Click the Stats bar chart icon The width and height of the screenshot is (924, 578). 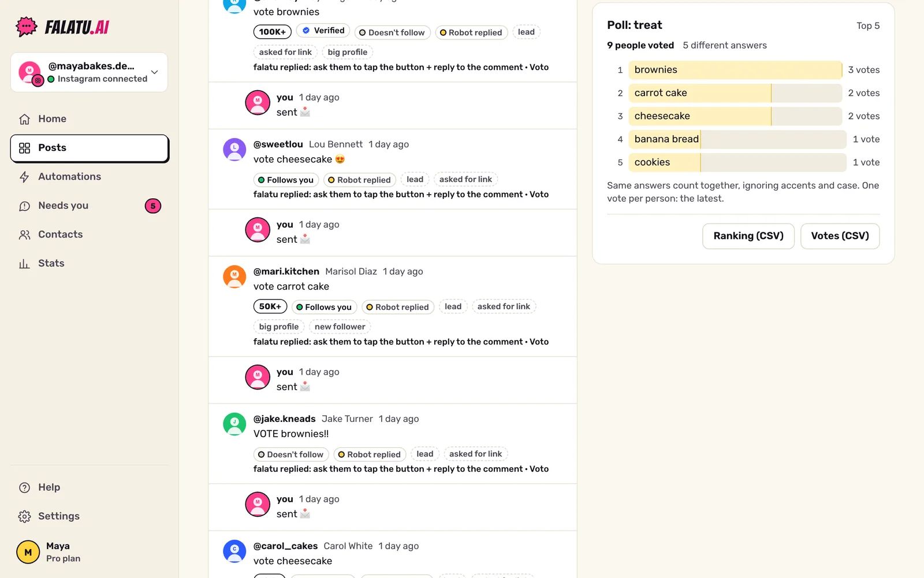pos(24,264)
